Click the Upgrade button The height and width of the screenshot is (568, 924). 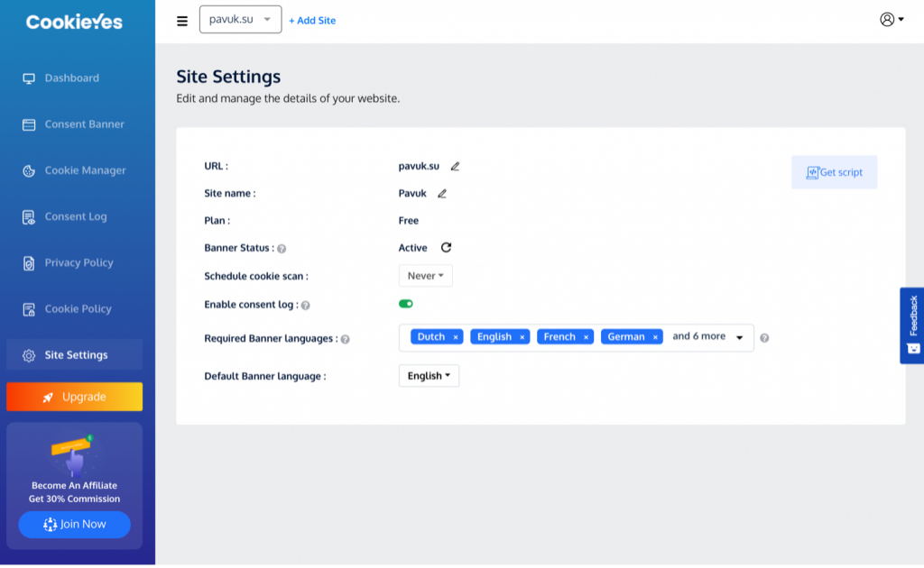74,398
